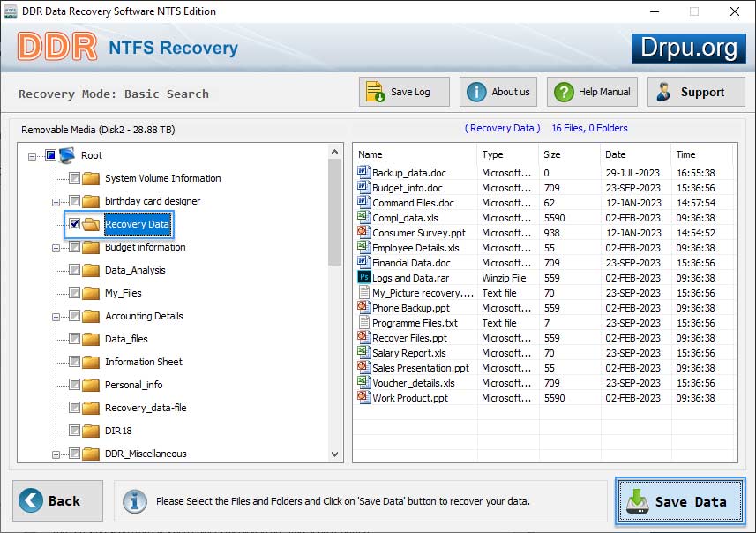Screen dimensions: 756x533
Task: Click the Recovery Data open folder icon
Action: [x=91, y=224]
